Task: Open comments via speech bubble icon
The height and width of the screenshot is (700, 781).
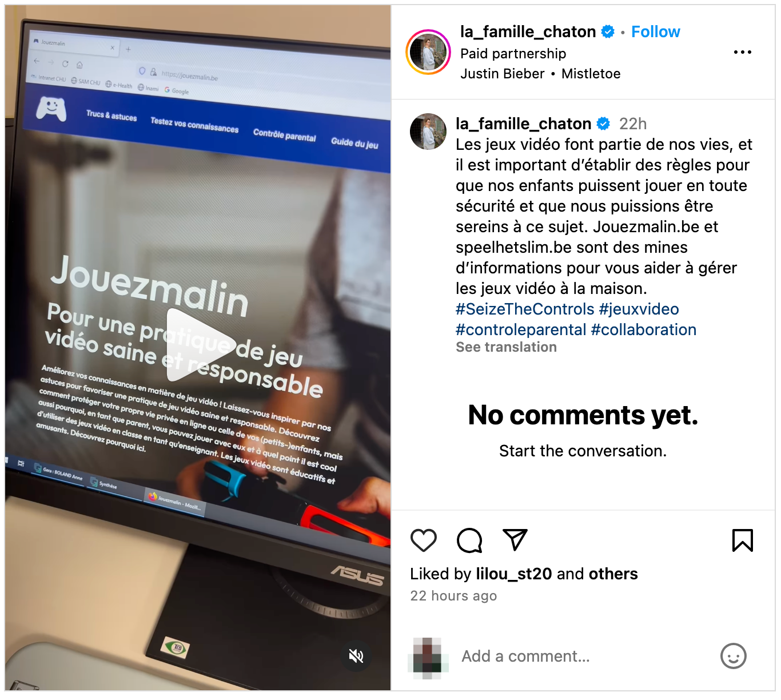Action: tap(469, 540)
